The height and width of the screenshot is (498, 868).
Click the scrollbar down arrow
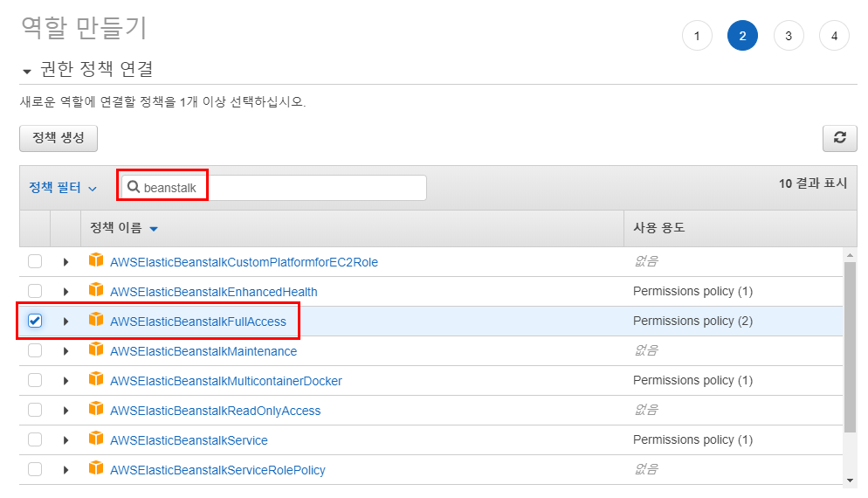click(x=850, y=481)
